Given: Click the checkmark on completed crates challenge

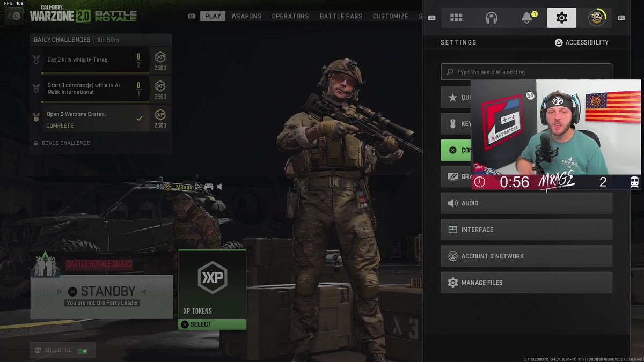Looking at the screenshot, I should 140,119.
